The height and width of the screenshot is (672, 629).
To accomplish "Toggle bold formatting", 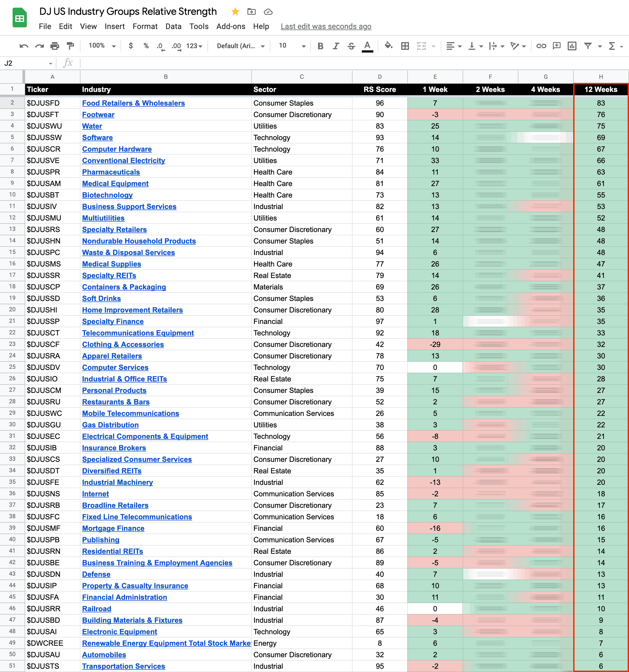I will coord(320,46).
